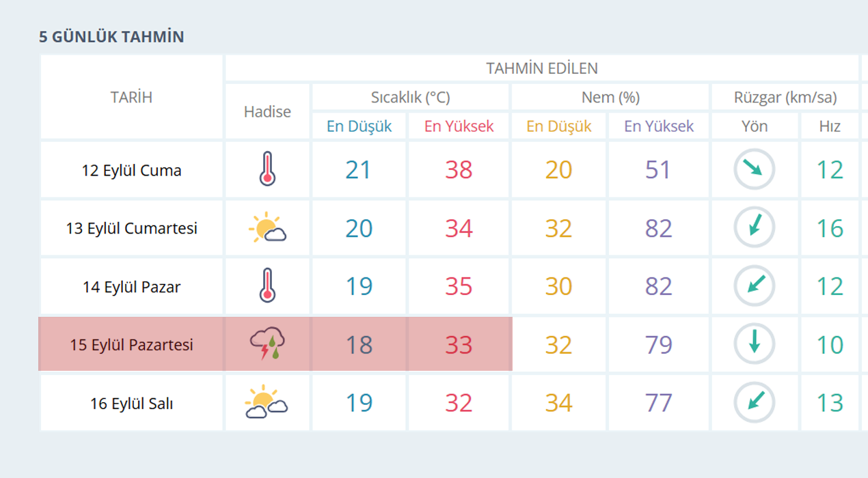
Task: Click the En Yüksek temperature column header
Action: click(x=459, y=126)
